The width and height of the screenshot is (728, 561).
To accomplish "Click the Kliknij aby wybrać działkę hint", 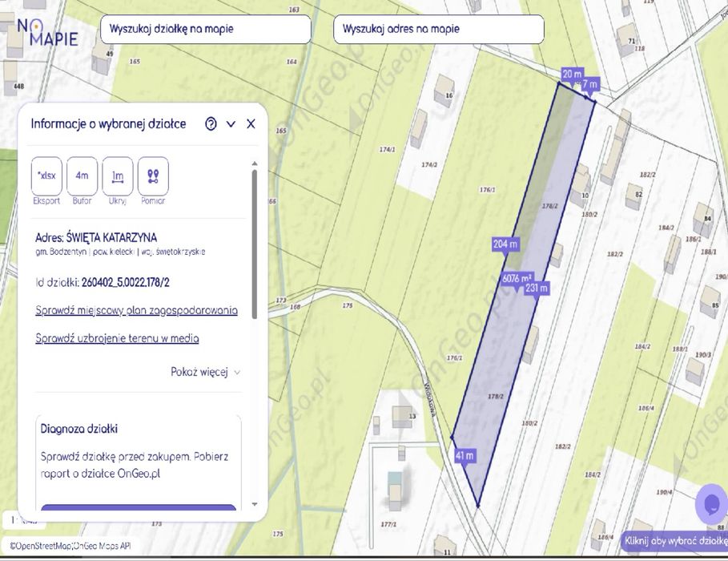I will tap(675, 541).
